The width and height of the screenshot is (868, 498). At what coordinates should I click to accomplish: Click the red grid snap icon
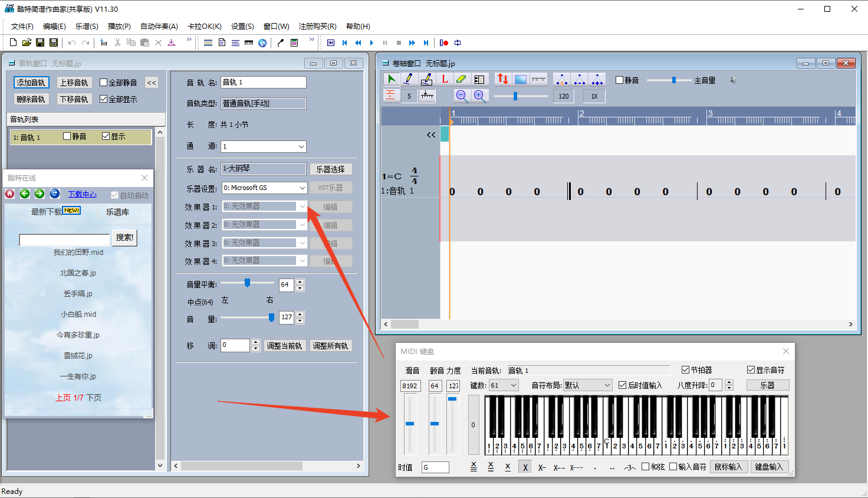pos(391,96)
